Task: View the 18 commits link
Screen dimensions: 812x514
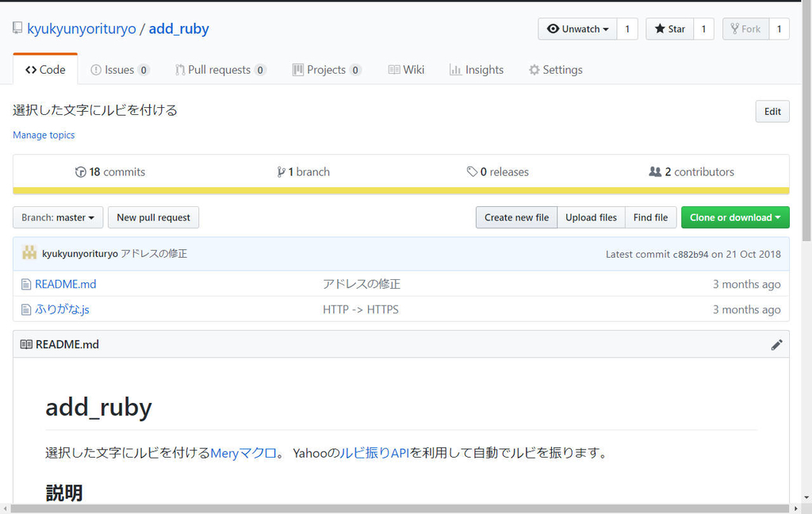Action: tap(110, 172)
